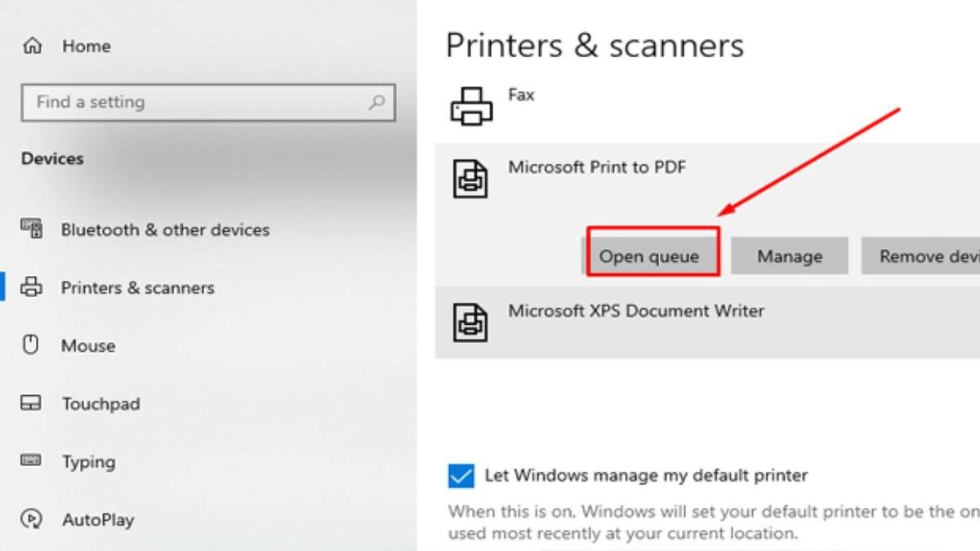Image resolution: width=980 pixels, height=551 pixels.
Task: Click the search magnifier icon
Action: tap(376, 103)
